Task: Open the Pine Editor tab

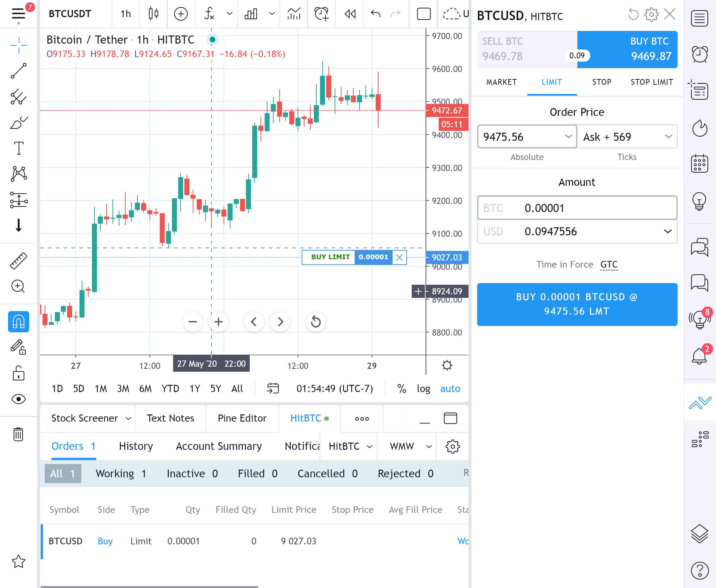Action: 242,418
